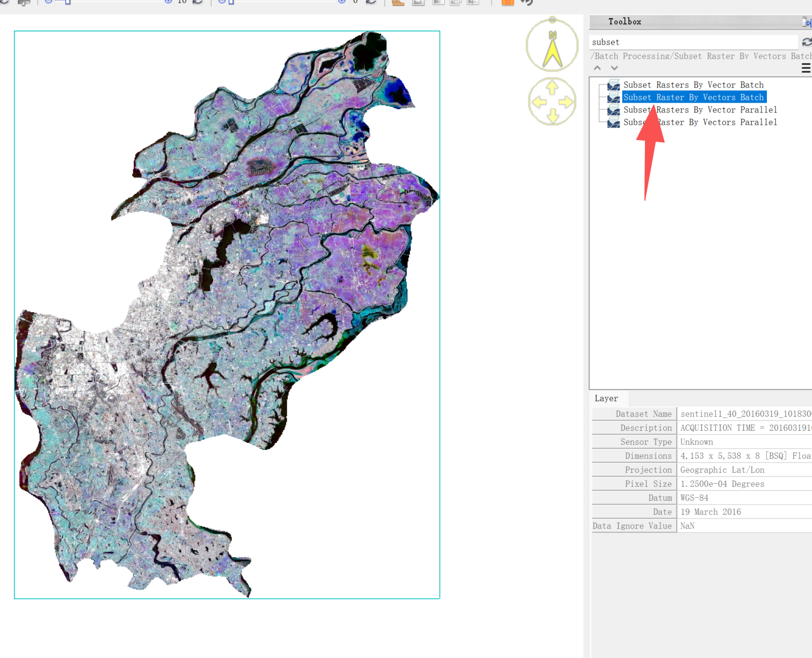The width and height of the screenshot is (812, 658).
Task: Click the plus button next to the value 10
Action: [x=168, y=2]
